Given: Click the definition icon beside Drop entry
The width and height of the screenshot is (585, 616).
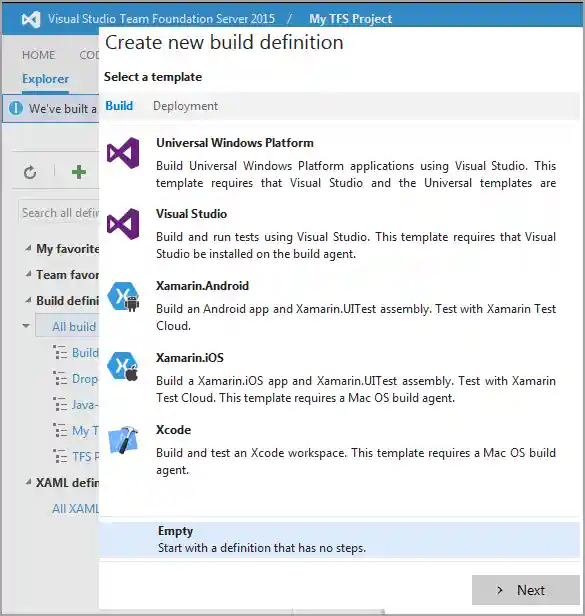Looking at the screenshot, I should pos(60,378).
